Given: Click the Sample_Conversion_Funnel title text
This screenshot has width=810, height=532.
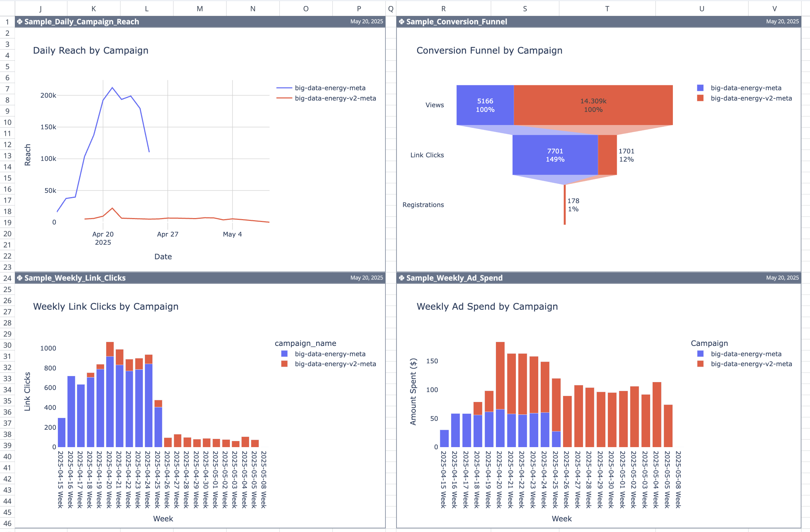Looking at the screenshot, I should pos(458,22).
